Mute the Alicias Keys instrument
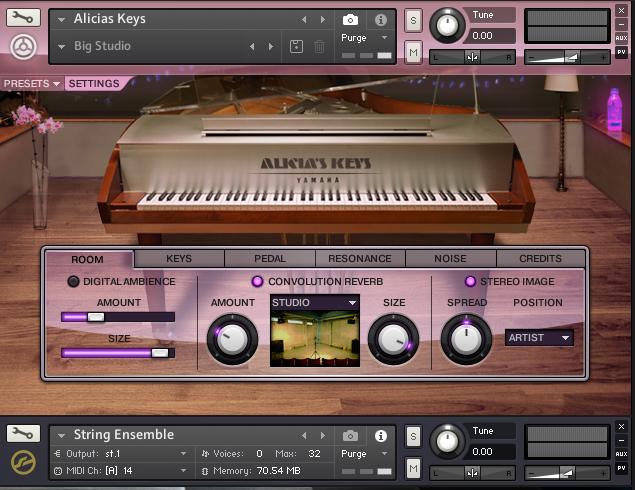The image size is (635, 490). pyautogui.click(x=413, y=52)
